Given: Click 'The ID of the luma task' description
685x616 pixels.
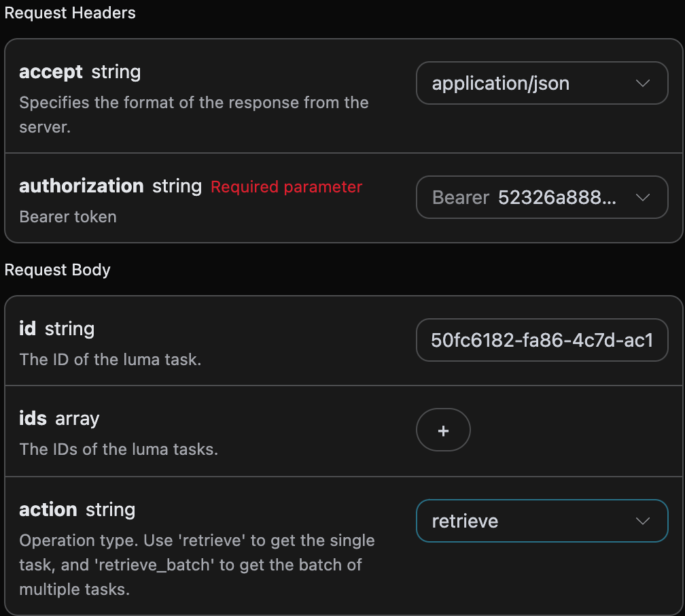Looking at the screenshot, I should 109,360.
